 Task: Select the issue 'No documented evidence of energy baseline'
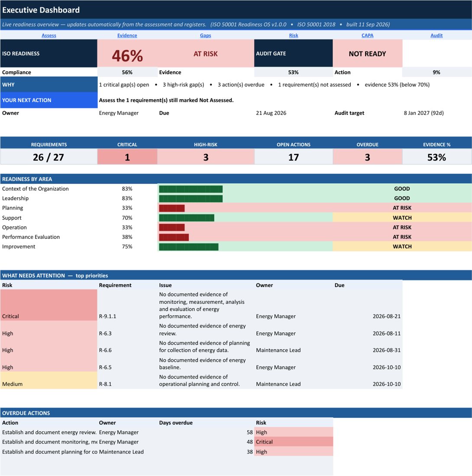[202, 363]
